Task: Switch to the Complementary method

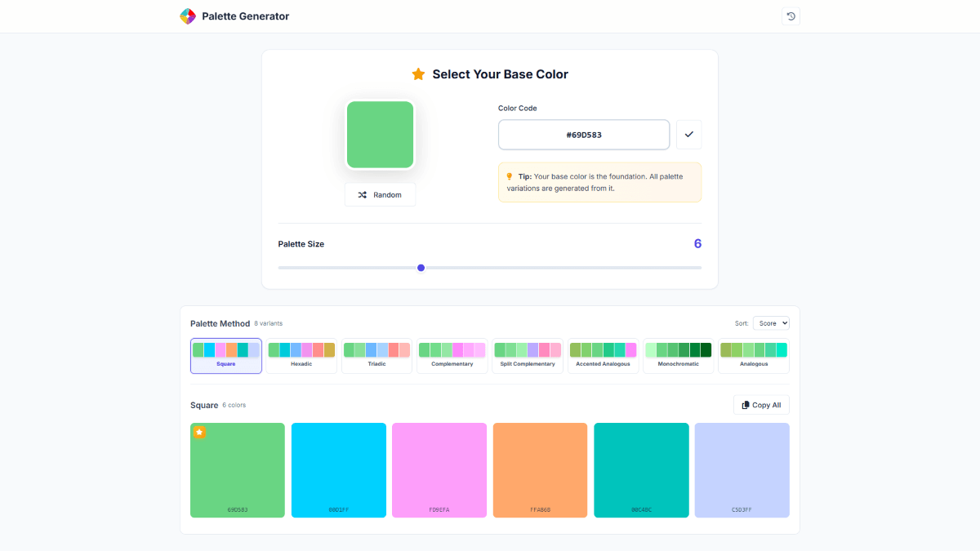Action: coord(452,356)
